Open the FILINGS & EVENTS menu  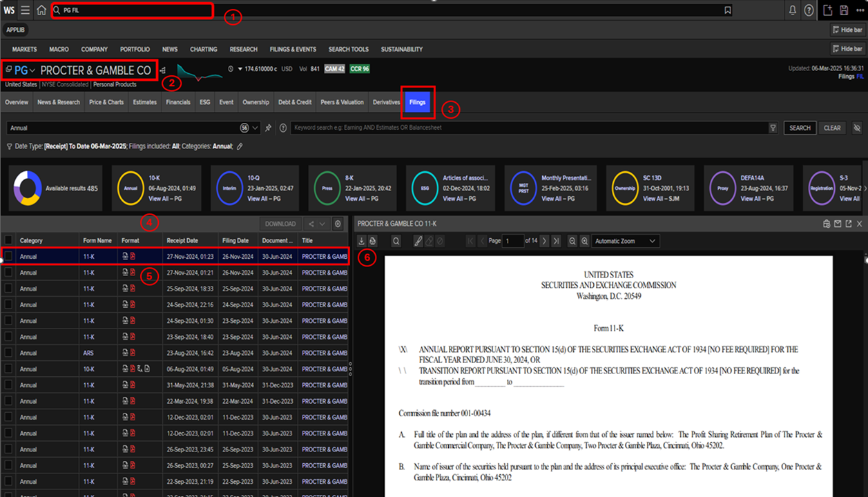[293, 50]
